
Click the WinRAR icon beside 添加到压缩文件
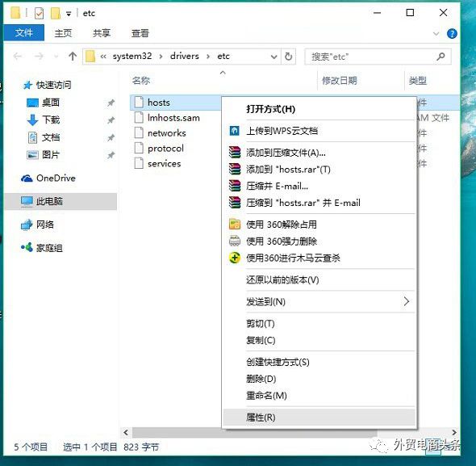click(234, 153)
